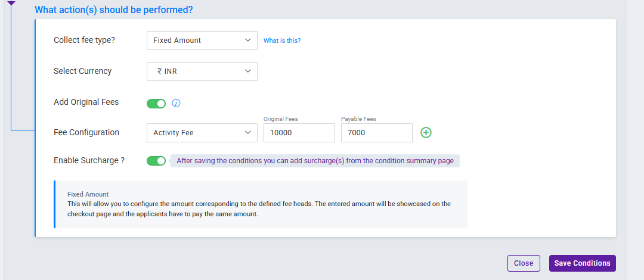Click the 'Collect fee type?' label
Viewport: 644px width, 280px height.
click(84, 41)
